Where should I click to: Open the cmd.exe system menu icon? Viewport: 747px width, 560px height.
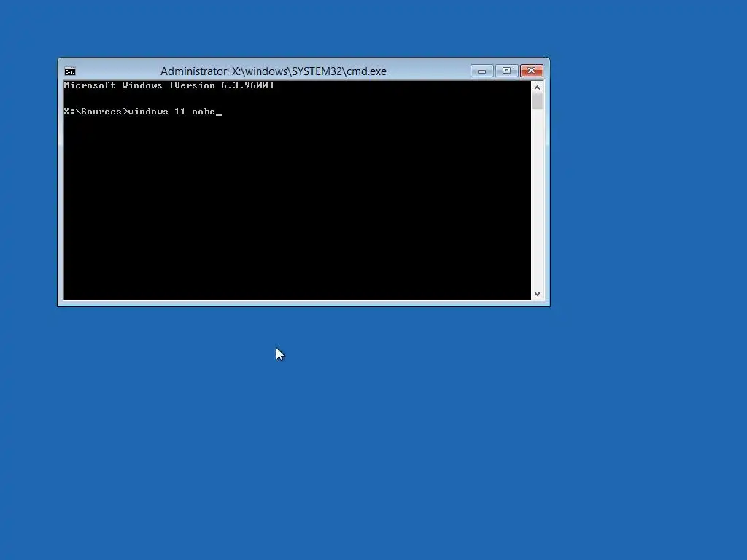pos(69,71)
